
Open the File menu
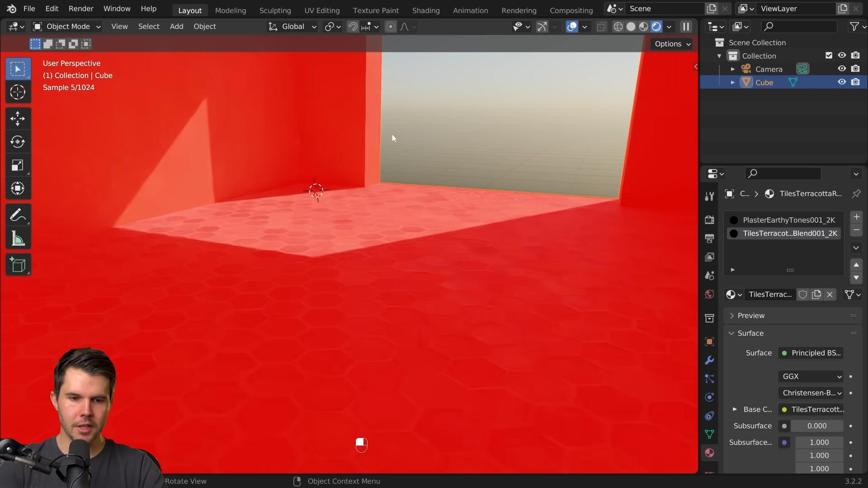(x=29, y=9)
